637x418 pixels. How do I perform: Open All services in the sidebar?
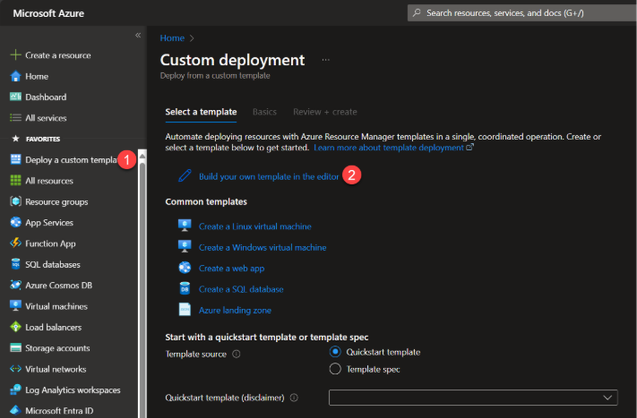point(46,118)
